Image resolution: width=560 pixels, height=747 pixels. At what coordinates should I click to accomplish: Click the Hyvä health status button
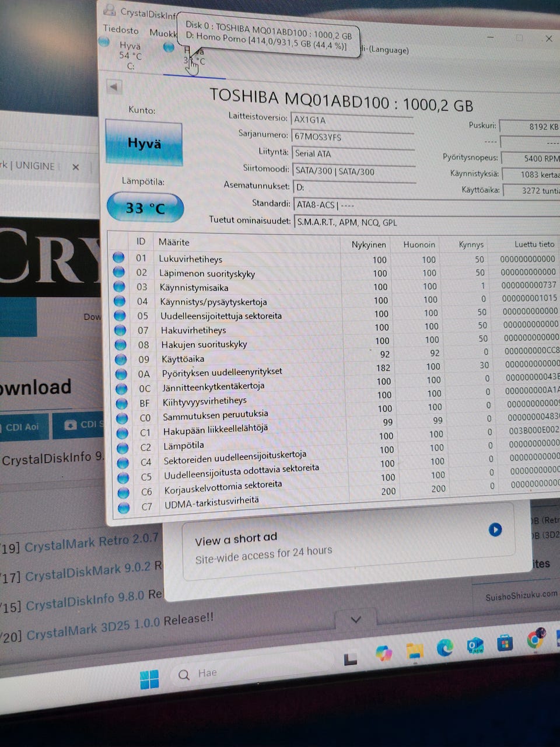tap(144, 143)
